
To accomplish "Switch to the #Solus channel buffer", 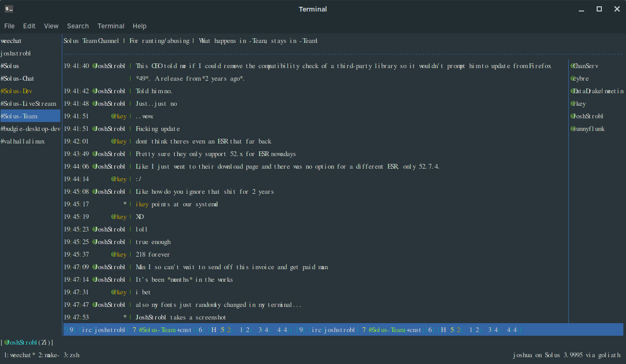I will [x=9, y=66].
